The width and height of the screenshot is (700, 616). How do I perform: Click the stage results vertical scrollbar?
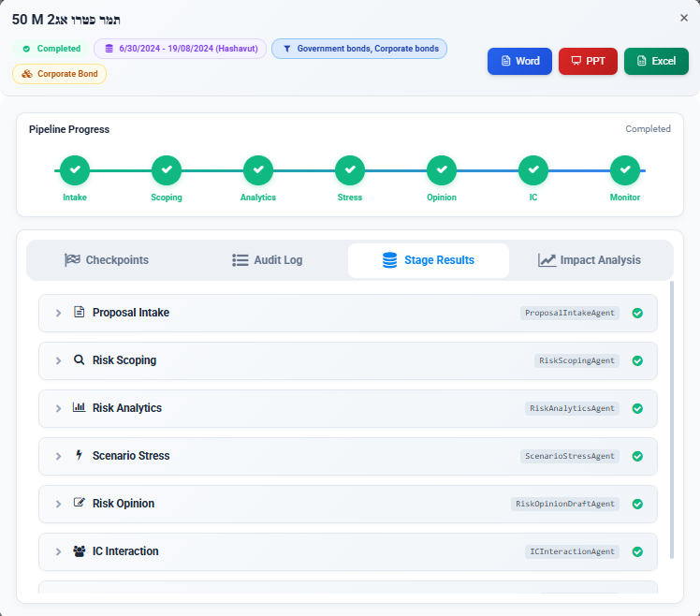pyautogui.click(x=671, y=420)
